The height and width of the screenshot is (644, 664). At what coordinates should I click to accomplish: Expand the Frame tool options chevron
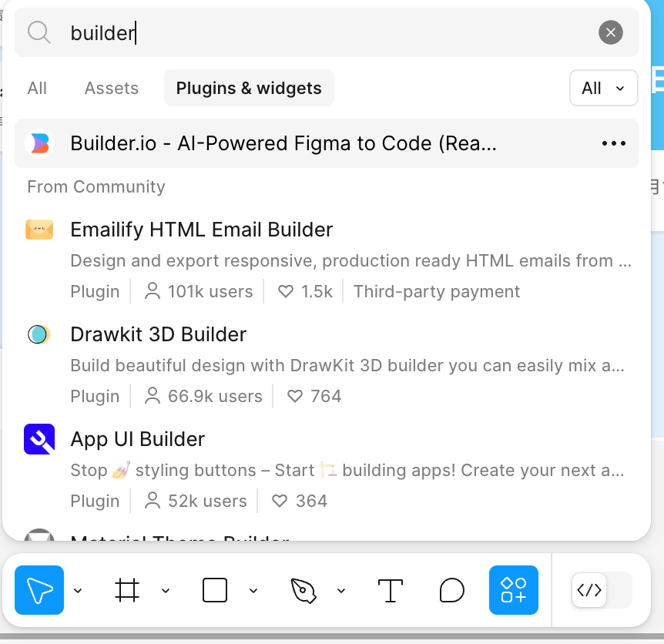click(166, 591)
